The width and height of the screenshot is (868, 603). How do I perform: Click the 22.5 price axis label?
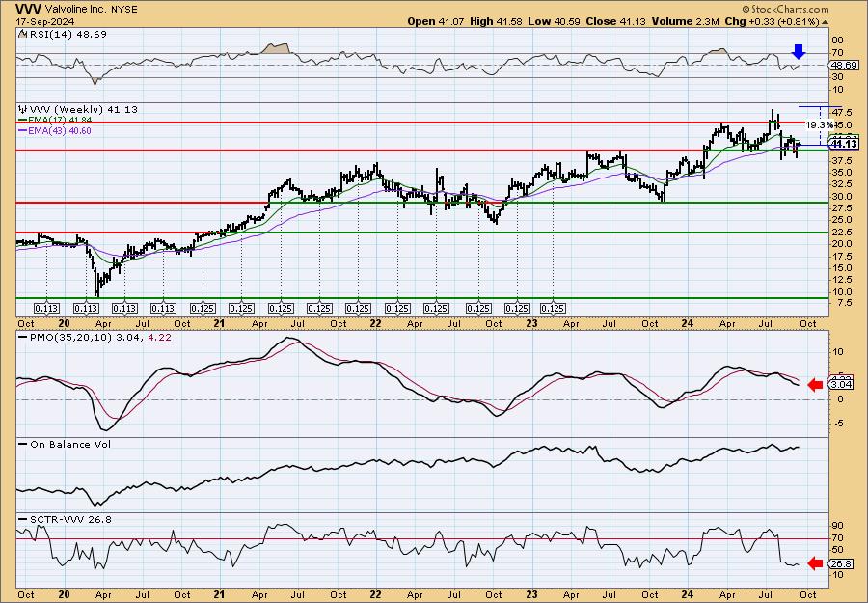840,232
